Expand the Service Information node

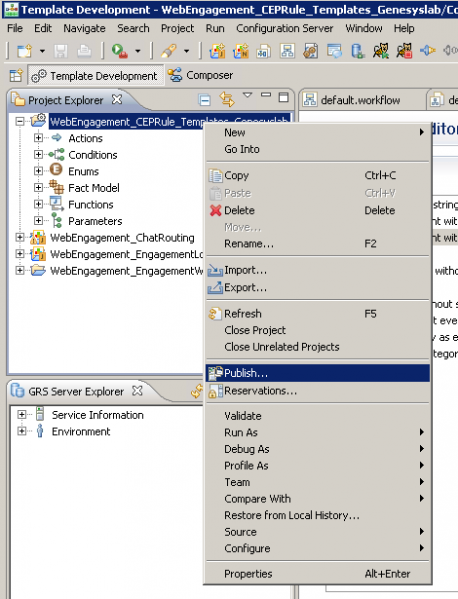click(x=22, y=414)
